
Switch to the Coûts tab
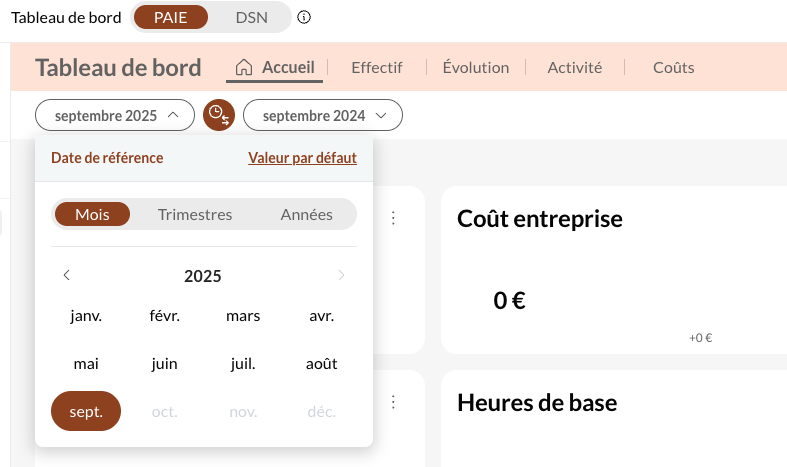pyautogui.click(x=673, y=68)
